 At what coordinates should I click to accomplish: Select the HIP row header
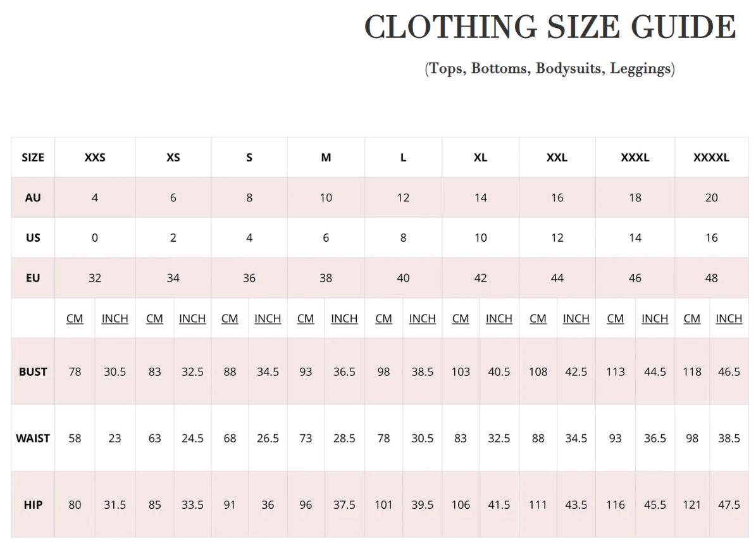pyautogui.click(x=33, y=505)
